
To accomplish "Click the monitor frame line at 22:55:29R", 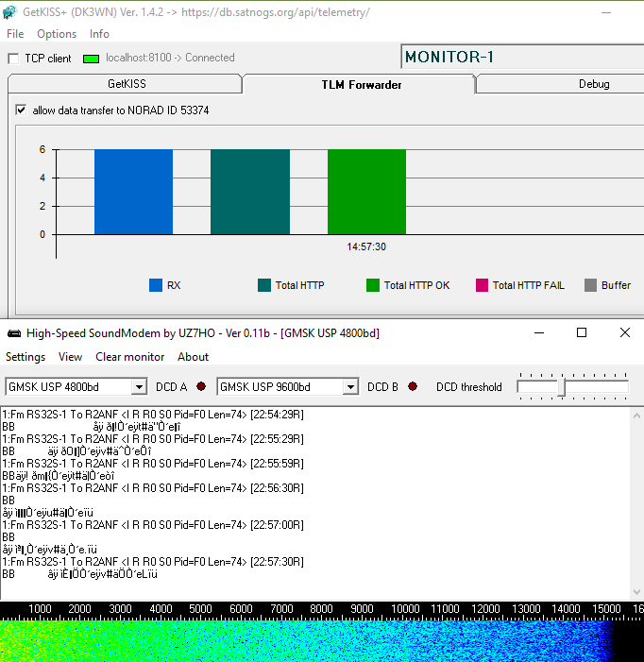I will point(153,439).
